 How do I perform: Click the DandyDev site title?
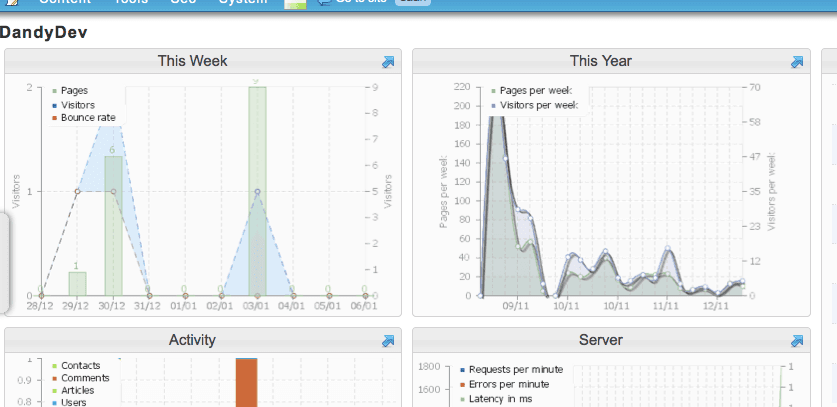pos(44,32)
